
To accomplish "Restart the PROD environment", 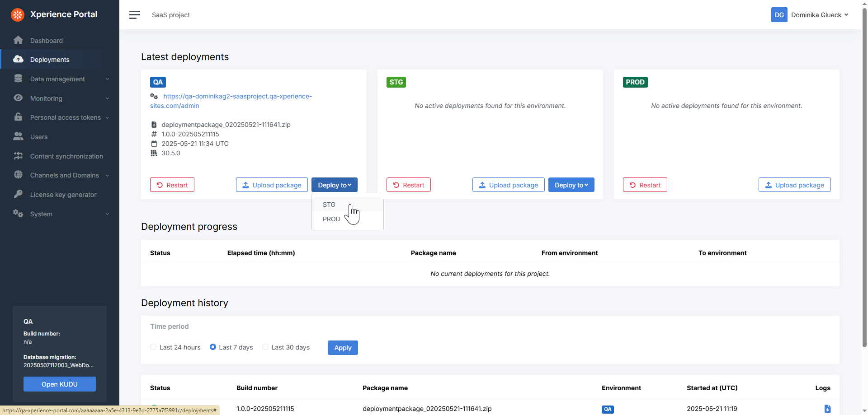I will 645,185.
